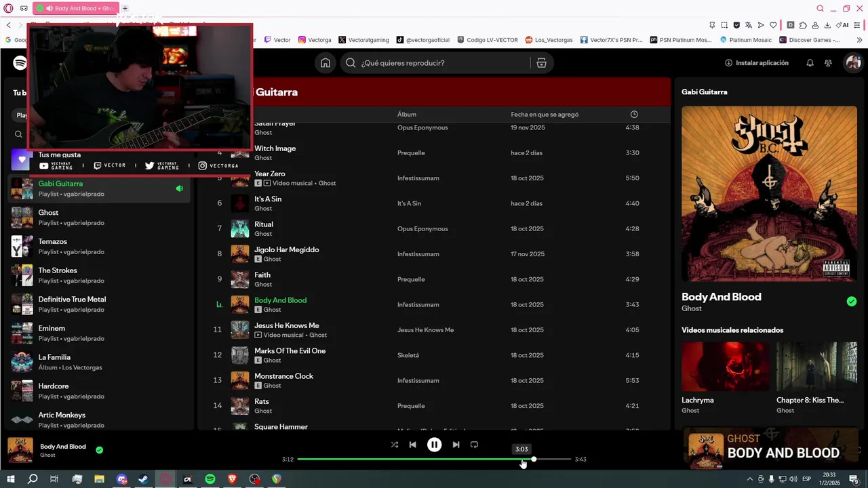Open Opera easy setup menu icon
Screen dimensions: 868x488
(858, 25)
